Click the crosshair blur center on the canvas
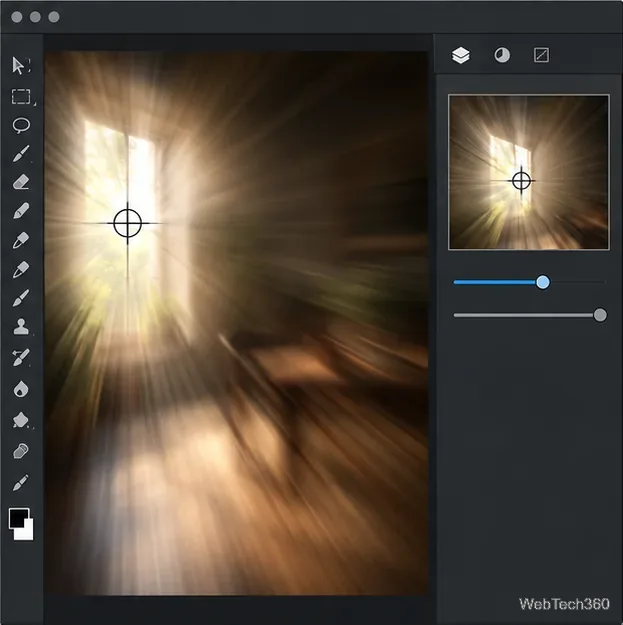 (x=128, y=223)
